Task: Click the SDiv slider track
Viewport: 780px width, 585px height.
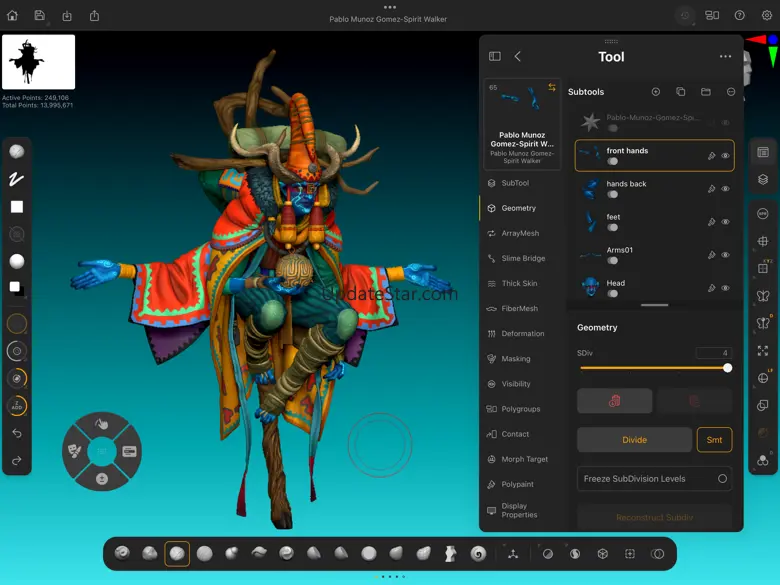Action: pos(653,368)
